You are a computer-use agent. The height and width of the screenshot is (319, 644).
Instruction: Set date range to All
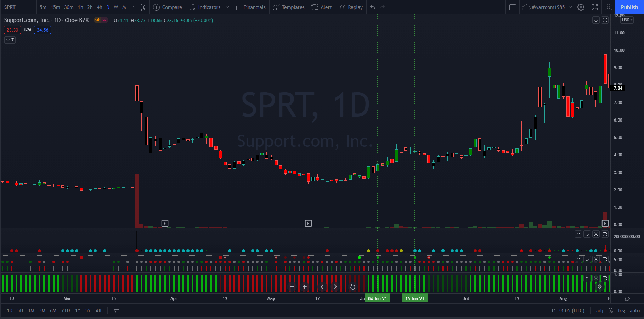[x=98, y=310]
